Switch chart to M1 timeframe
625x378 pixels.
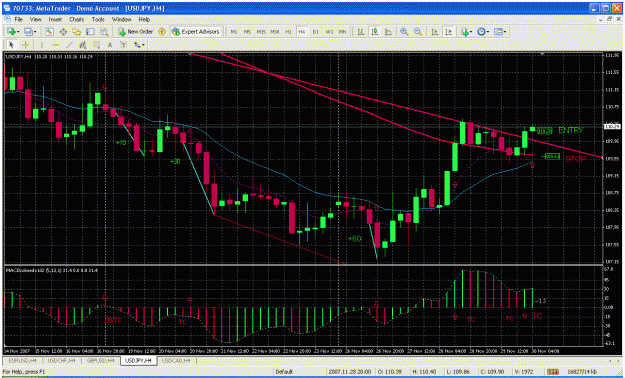coord(234,32)
